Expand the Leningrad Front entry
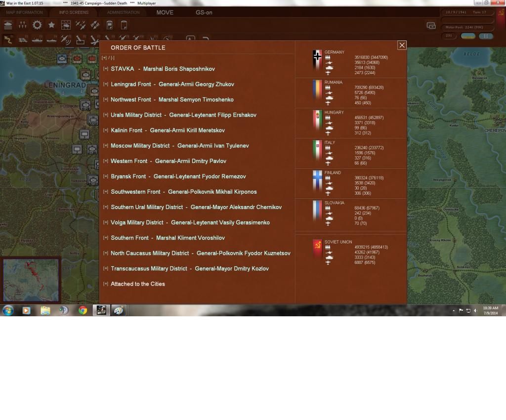 (x=106, y=84)
